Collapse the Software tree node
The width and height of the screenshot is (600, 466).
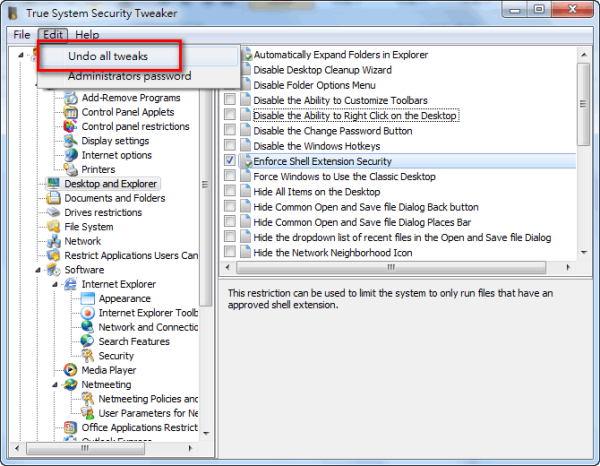(38, 270)
